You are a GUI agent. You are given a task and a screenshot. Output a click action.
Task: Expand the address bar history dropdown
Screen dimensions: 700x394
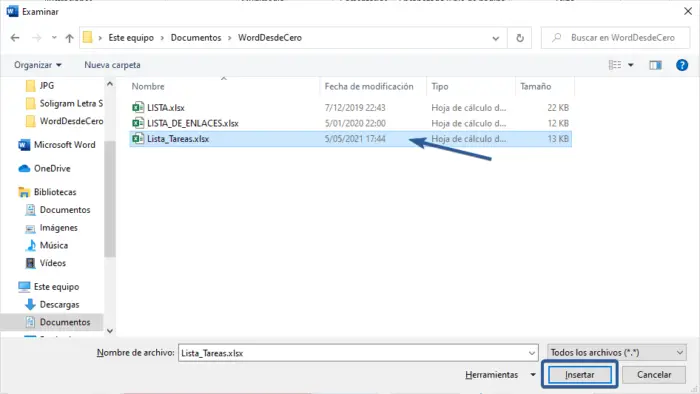(x=496, y=38)
